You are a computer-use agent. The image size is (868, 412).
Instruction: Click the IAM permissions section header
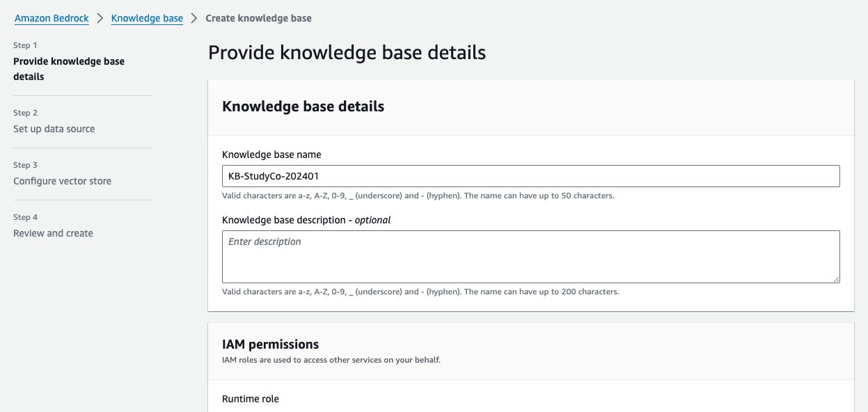270,344
